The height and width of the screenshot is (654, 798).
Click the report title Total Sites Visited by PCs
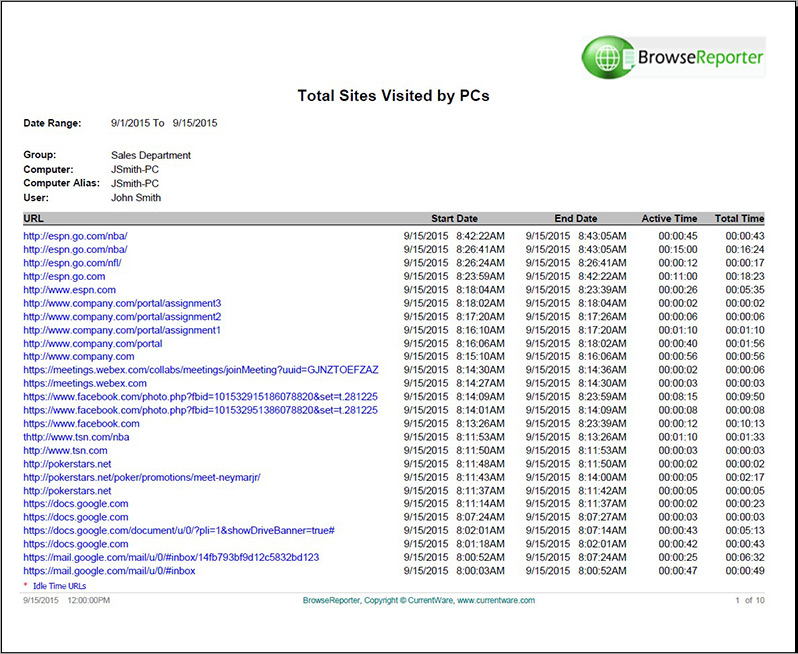tap(393, 96)
